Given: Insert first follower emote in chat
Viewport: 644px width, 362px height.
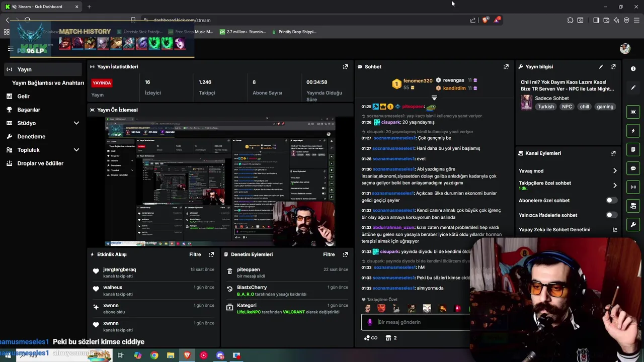Looking at the screenshot, I should point(367,308).
